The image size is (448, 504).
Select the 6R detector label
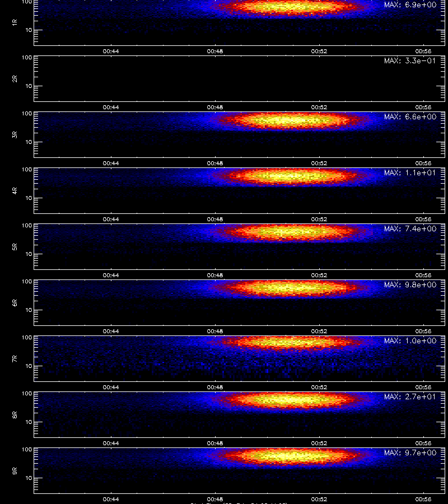(x=15, y=302)
